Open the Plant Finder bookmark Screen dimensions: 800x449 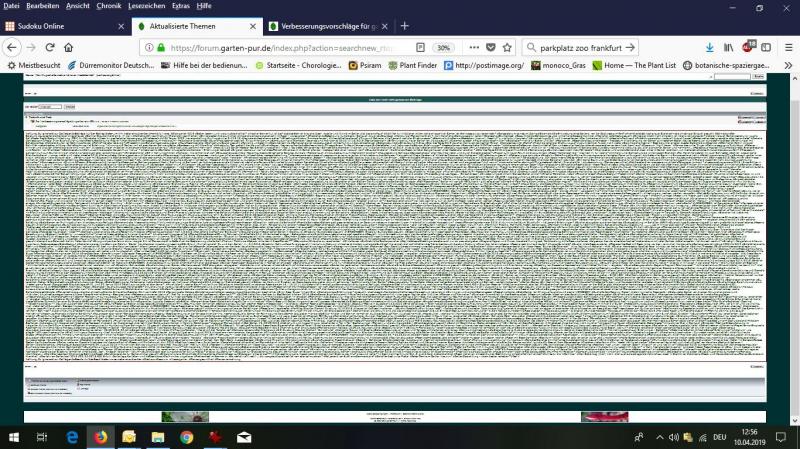[x=412, y=65]
